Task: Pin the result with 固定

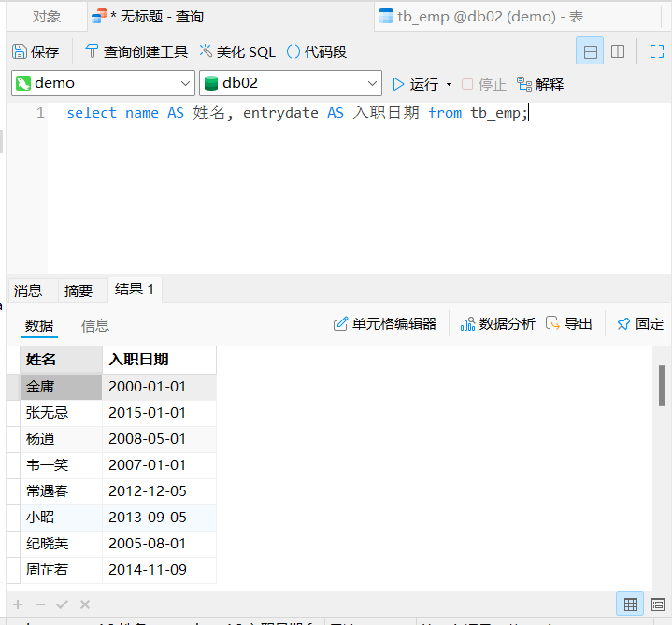Action: pos(640,324)
